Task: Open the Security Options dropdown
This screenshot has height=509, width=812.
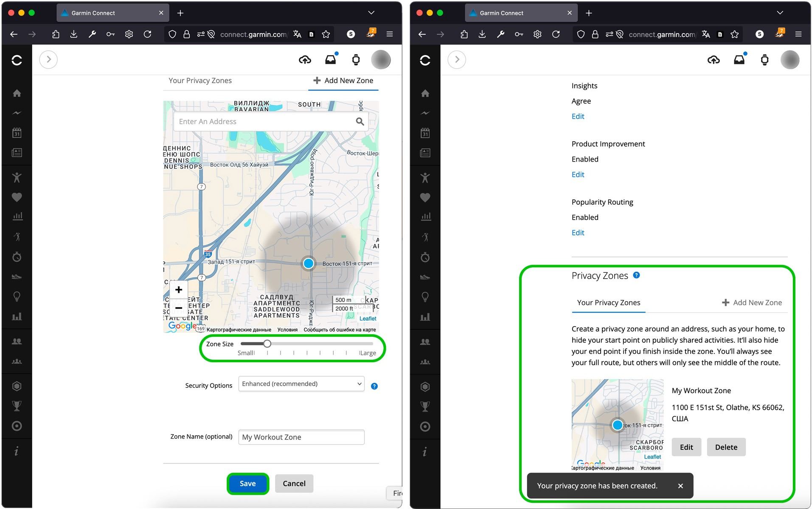Action: (x=301, y=383)
